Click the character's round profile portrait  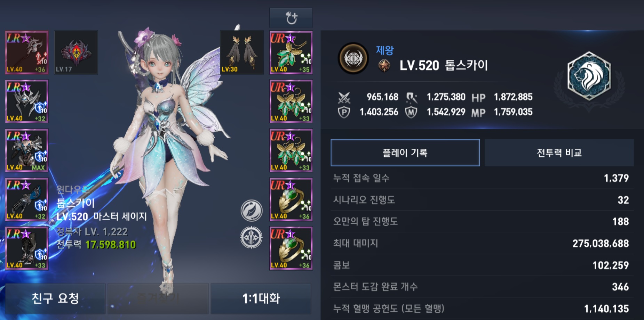(x=353, y=59)
